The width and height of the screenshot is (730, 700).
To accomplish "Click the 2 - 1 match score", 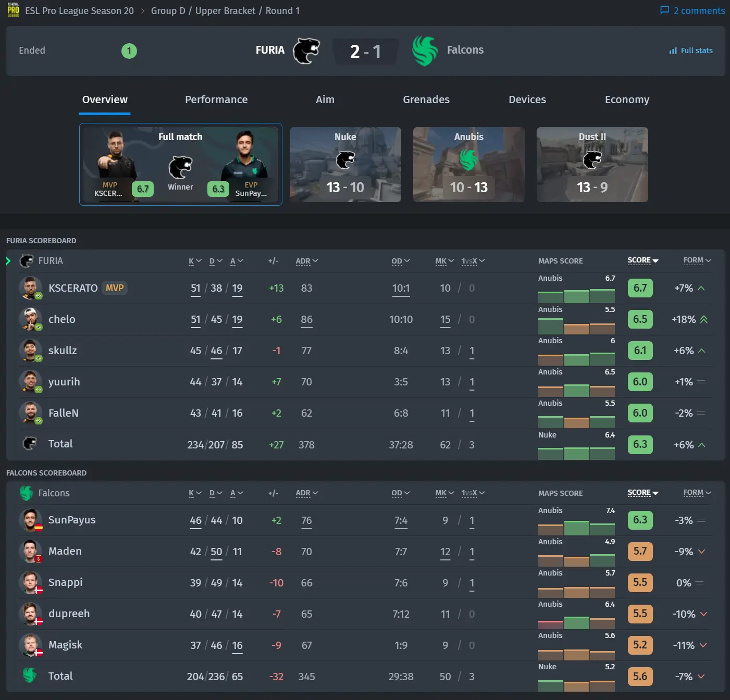I will click(x=365, y=51).
